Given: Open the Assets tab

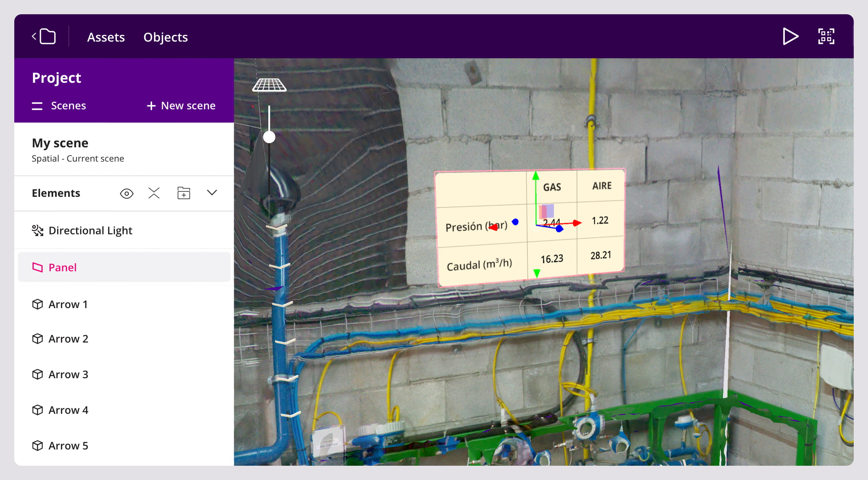Looking at the screenshot, I should [x=106, y=37].
